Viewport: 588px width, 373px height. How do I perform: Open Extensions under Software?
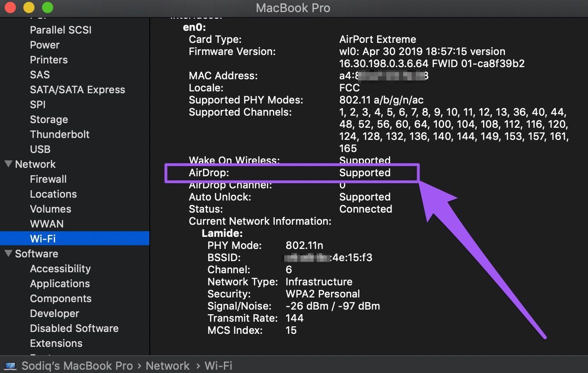click(x=56, y=343)
